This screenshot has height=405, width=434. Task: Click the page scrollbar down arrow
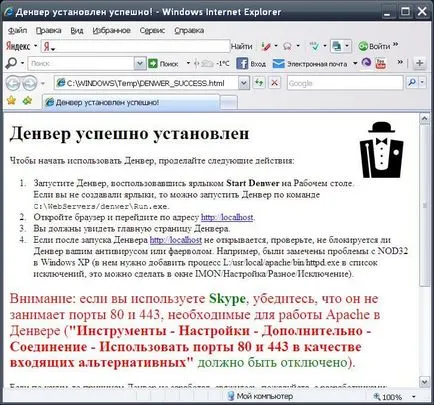(x=424, y=381)
